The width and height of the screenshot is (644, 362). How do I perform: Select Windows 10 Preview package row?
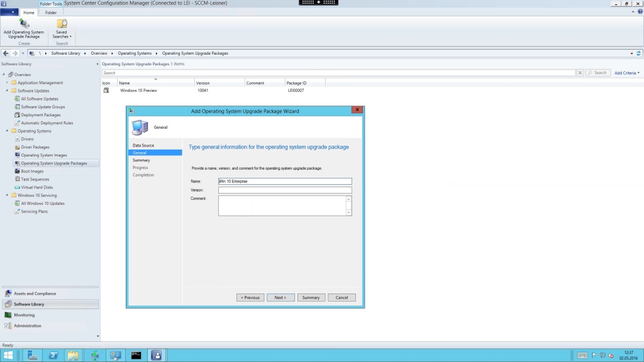point(214,90)
